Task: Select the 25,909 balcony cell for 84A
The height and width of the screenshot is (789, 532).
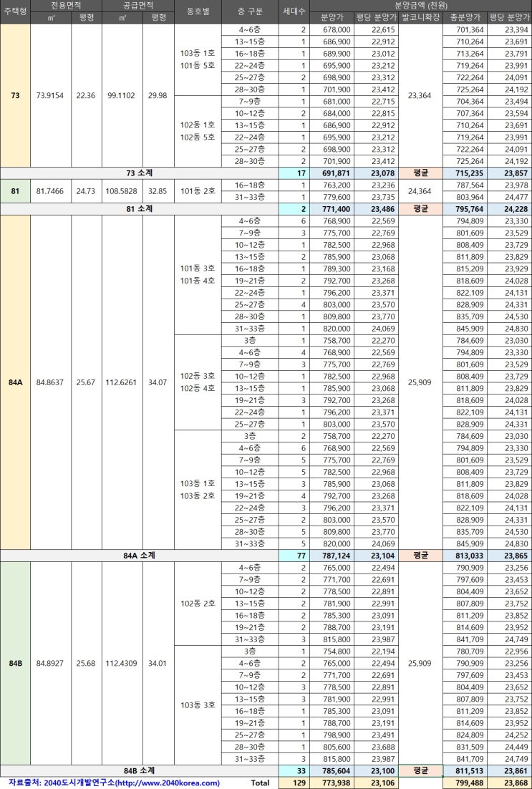Action: 420,382
